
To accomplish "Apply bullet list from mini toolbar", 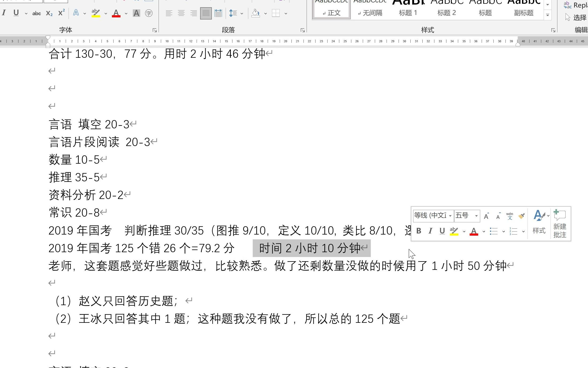I will (x=494, y=231).
